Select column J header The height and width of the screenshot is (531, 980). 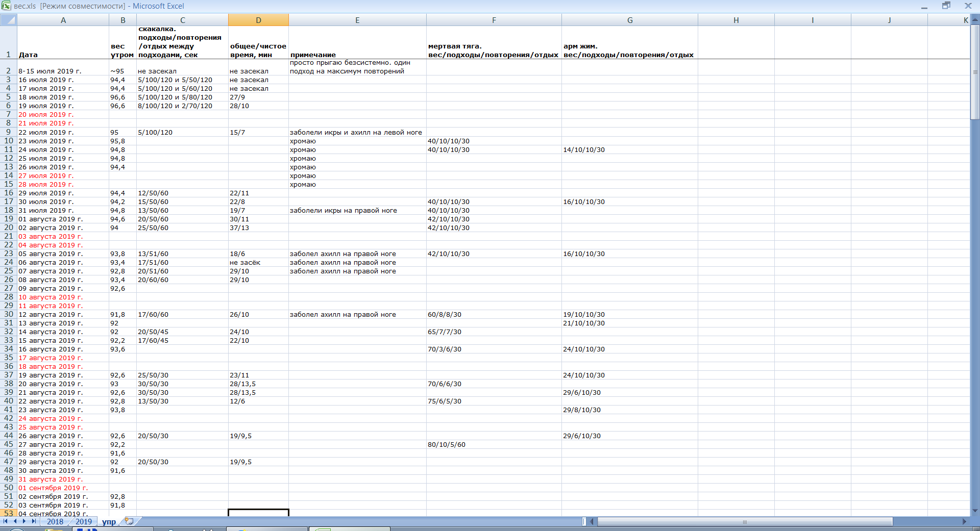(889, 20)
